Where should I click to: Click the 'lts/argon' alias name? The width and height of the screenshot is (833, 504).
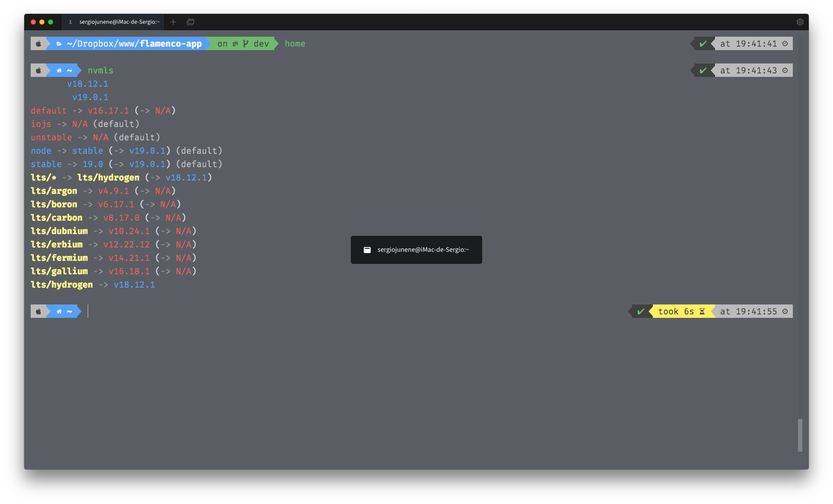click(54, 191)
